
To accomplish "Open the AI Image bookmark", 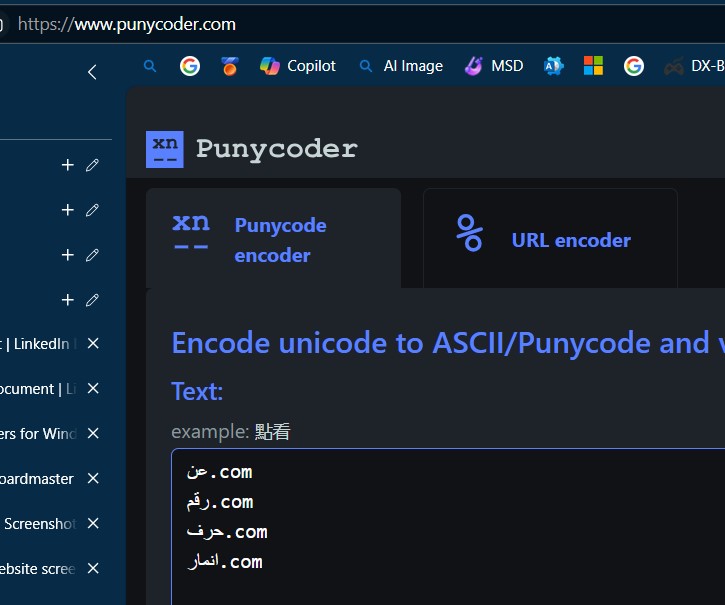I will click(400, 66).
